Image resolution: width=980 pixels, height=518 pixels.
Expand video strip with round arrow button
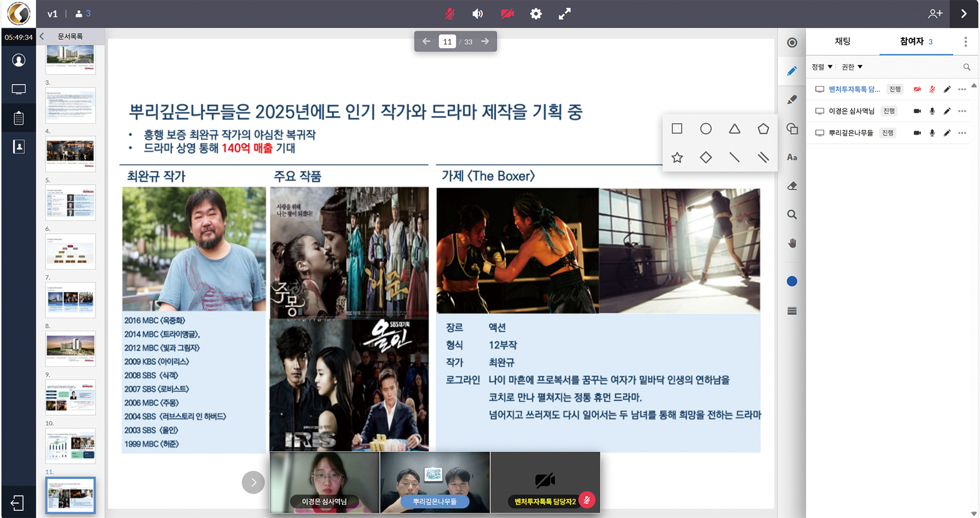[253, 482]
